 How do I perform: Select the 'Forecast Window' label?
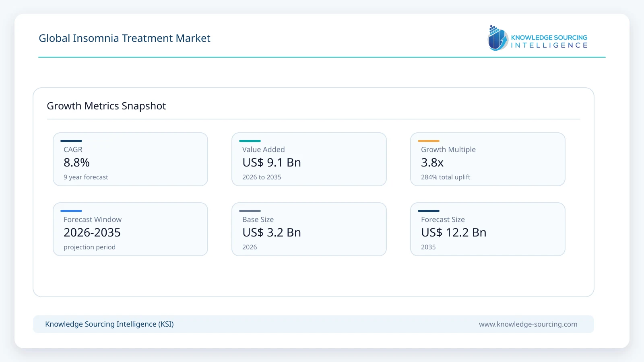(93, 220)
